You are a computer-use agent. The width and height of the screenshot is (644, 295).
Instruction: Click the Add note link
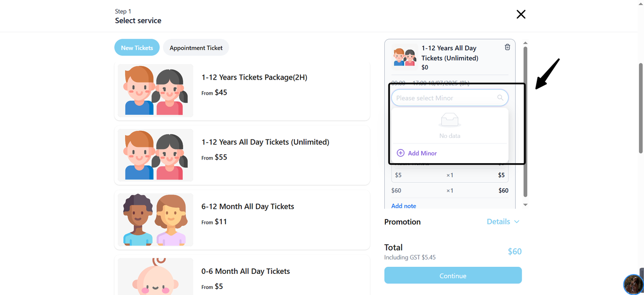click(404, 206)
